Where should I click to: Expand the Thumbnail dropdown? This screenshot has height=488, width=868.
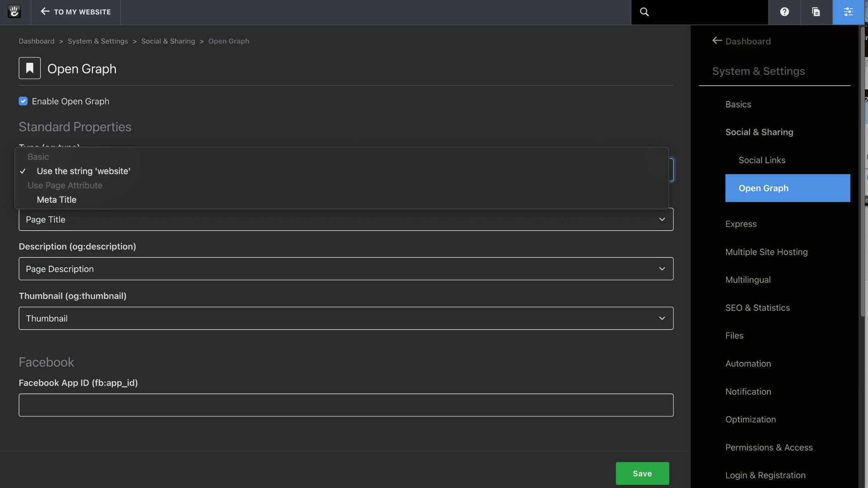click(x=346, y=319)
